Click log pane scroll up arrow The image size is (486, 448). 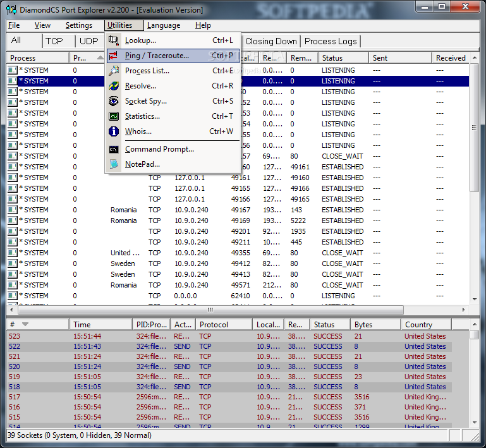click(475, 324)
